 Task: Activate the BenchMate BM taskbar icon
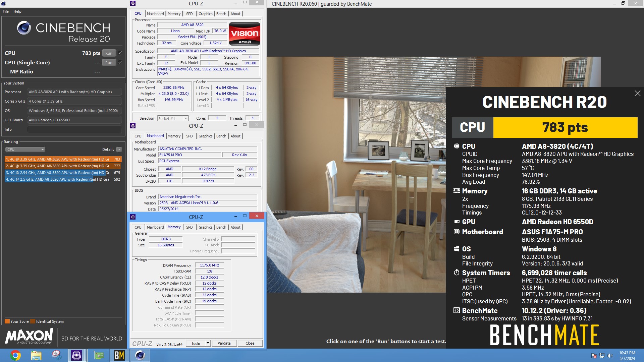(119, 355)
